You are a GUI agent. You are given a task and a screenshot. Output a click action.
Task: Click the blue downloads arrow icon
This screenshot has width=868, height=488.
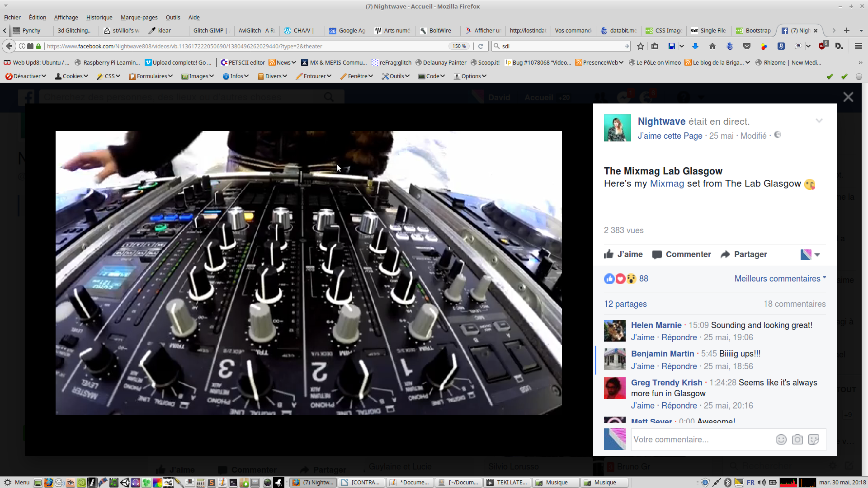tap(695, 46)
